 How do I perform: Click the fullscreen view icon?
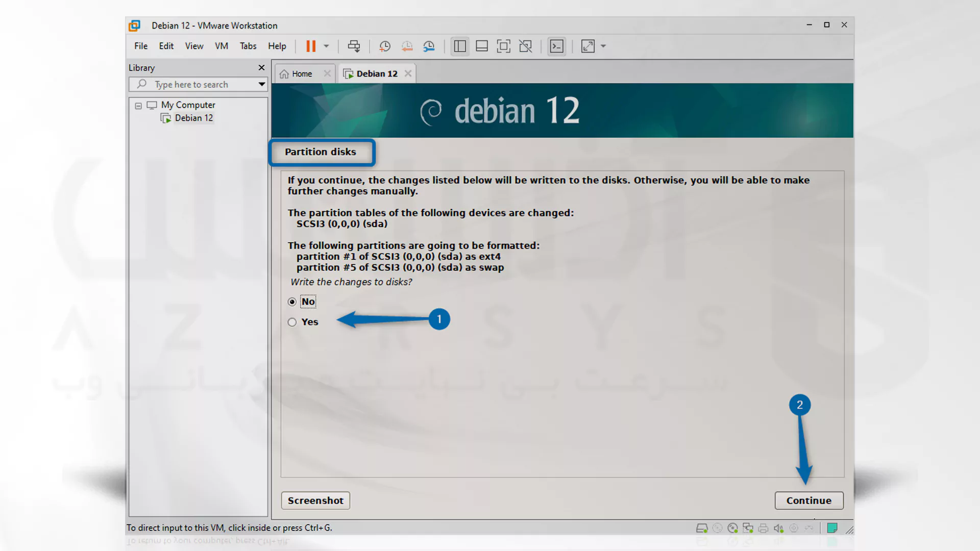586,46
